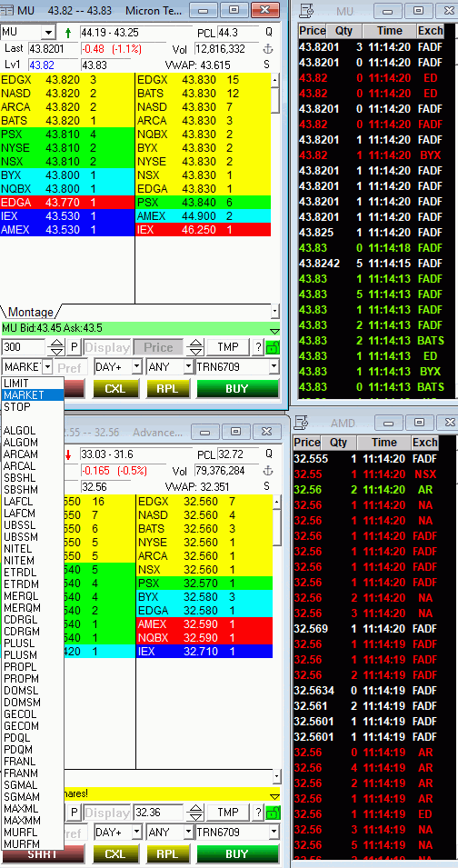
Task: Click price stepper arrows next to 32.36
Action: 195,813
